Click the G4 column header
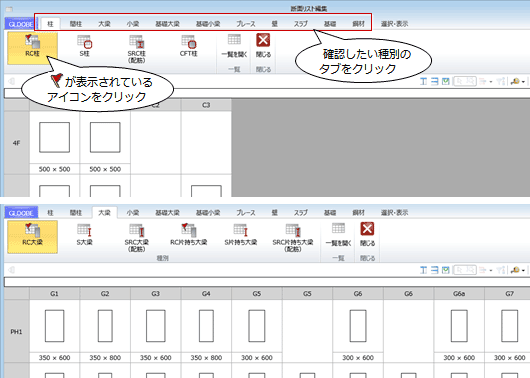 coord(206,293)
